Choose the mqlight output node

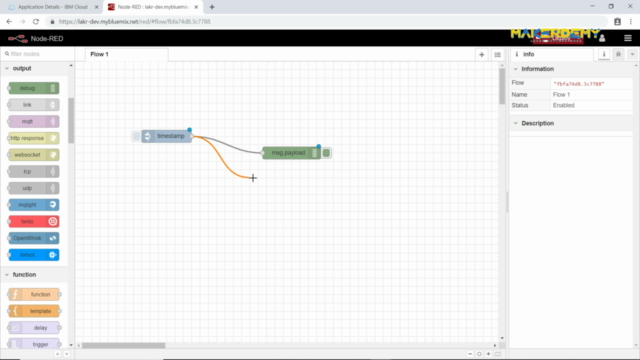[33, 205]
